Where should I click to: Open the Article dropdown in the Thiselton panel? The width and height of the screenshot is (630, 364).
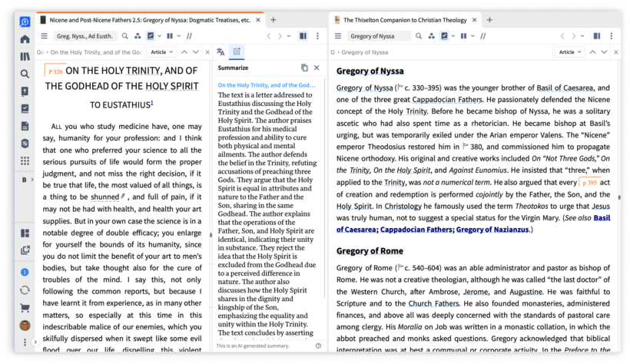coord(569,52)
